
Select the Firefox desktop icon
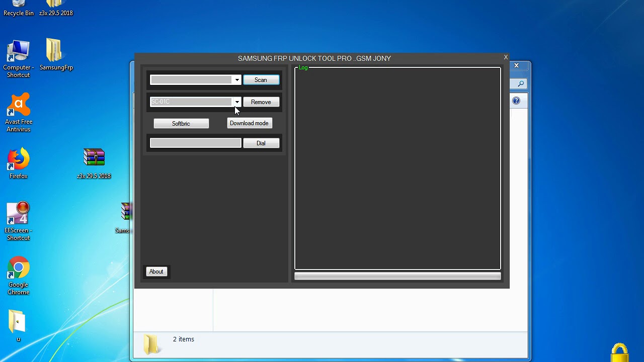(19, 163)
